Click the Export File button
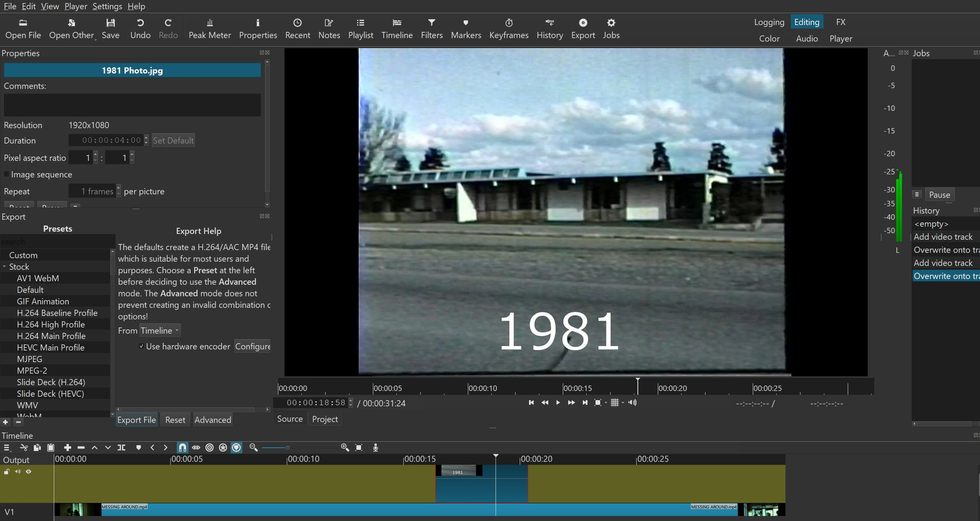 pos(136,420)
